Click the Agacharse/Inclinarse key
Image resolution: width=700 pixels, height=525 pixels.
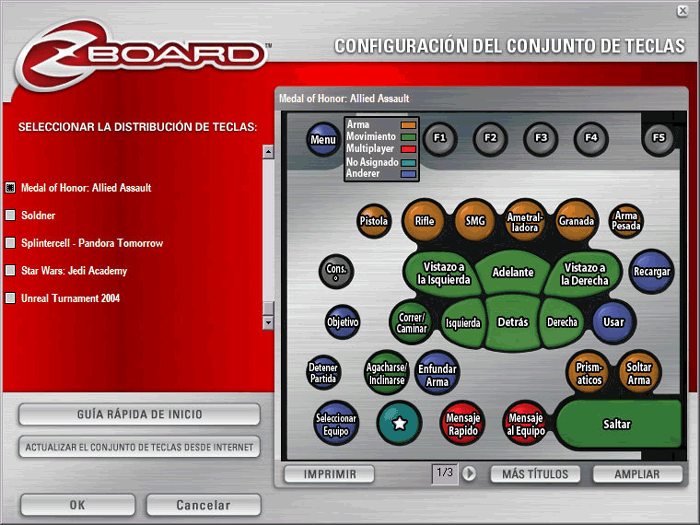386,373
